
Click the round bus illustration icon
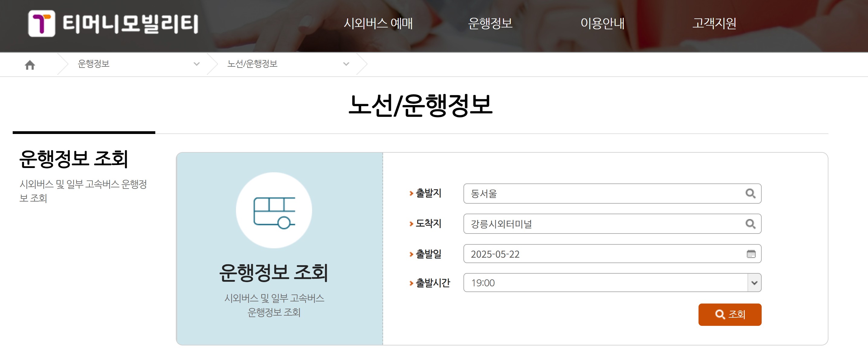coord(274,210)
